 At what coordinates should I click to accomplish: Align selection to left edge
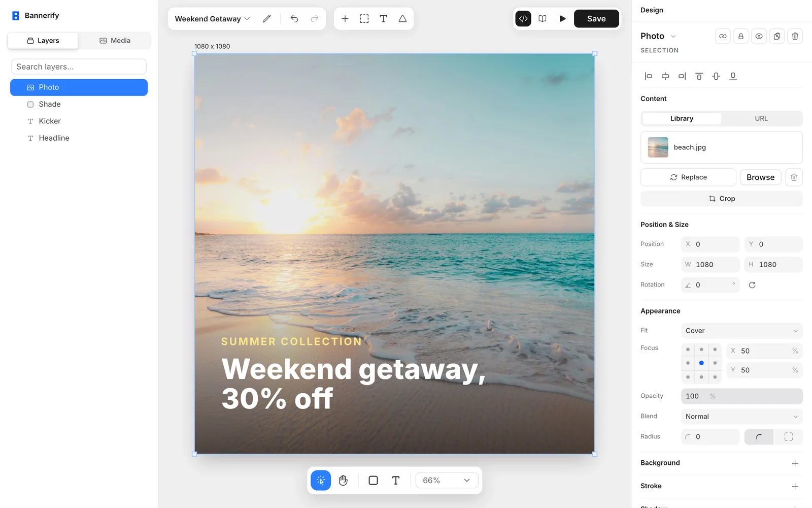(x=648, y=76)
